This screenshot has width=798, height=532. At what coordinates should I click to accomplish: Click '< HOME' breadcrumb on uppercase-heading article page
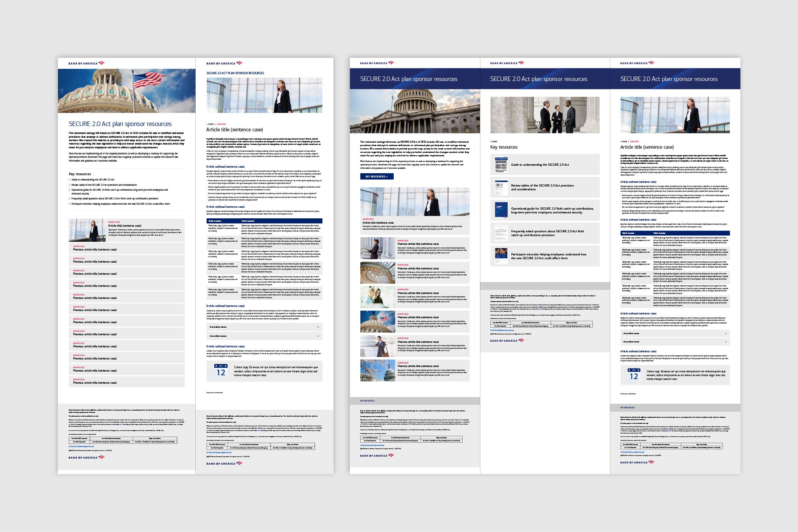tap(210, 124)
